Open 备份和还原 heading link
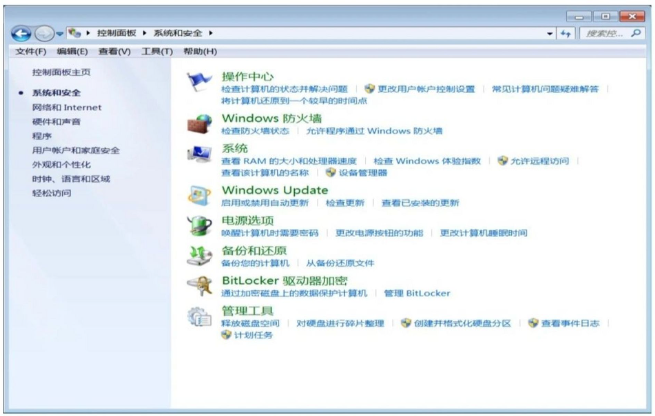 [x=254, y=250]
